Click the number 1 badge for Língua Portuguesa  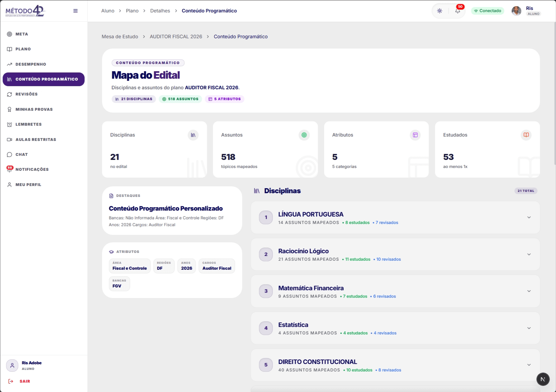266,217
